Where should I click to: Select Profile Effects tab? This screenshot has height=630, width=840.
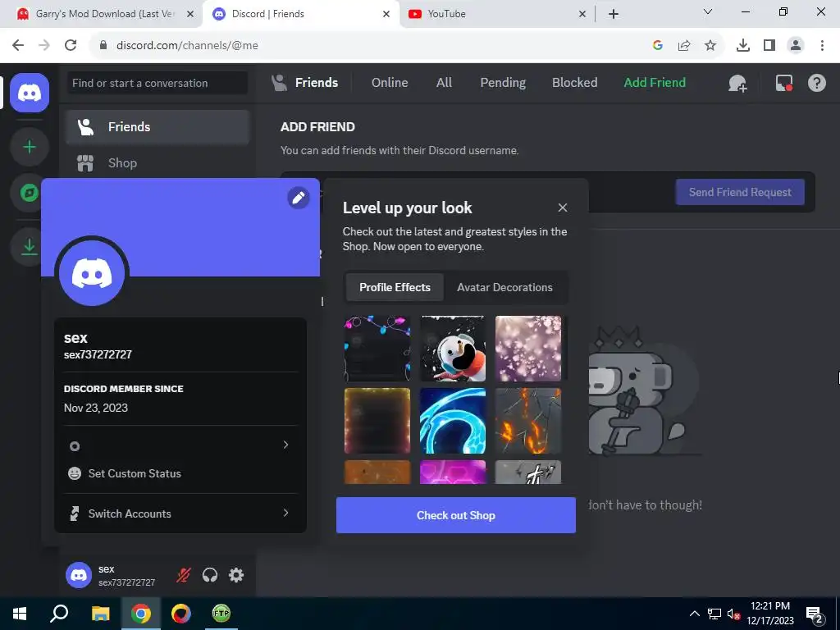click(395, 287)
